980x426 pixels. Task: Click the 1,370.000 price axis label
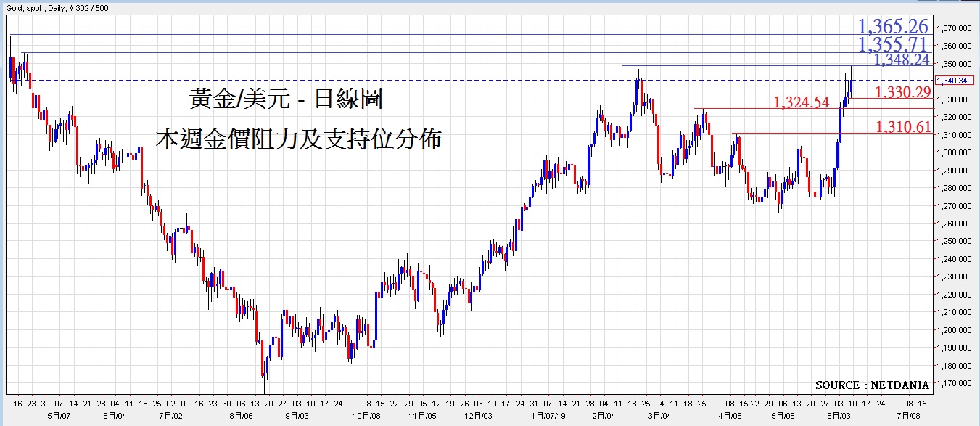tap(954, 28)
